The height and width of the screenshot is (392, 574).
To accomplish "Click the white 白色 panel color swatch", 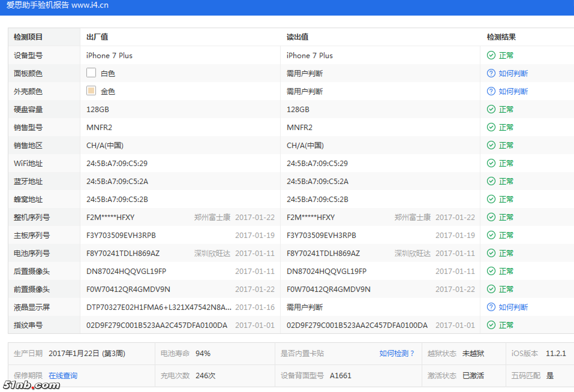I will pyautogui.click(x=91, y=73).
